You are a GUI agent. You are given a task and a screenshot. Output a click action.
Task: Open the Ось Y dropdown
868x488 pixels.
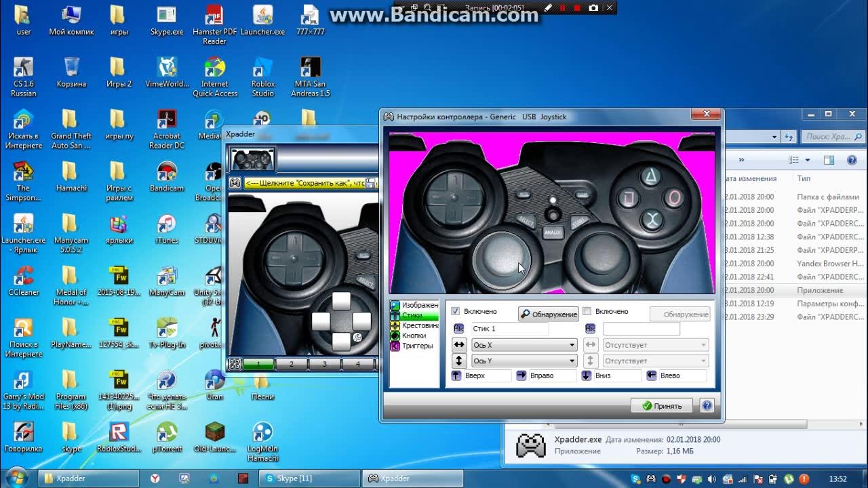click(524, 361)
